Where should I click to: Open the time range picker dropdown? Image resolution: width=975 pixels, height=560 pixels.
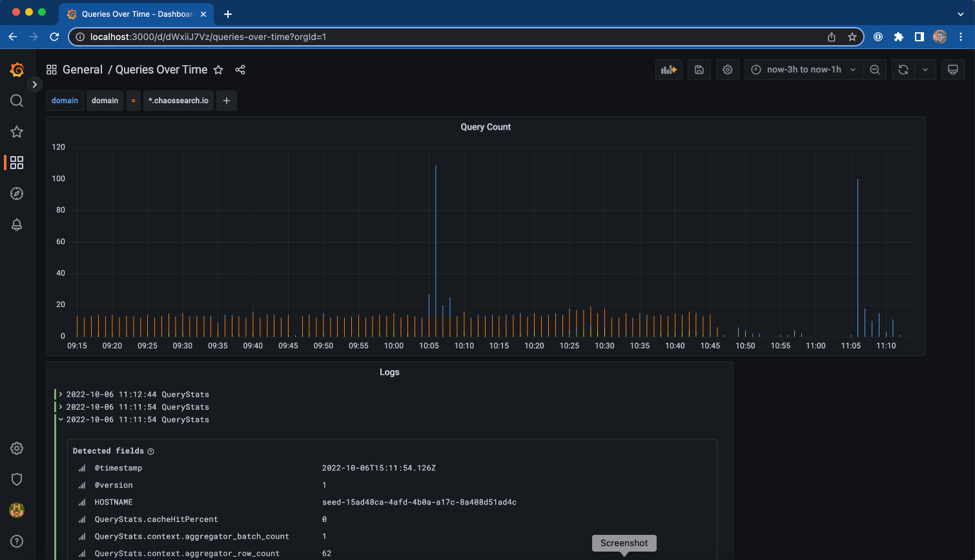[803, 69]
